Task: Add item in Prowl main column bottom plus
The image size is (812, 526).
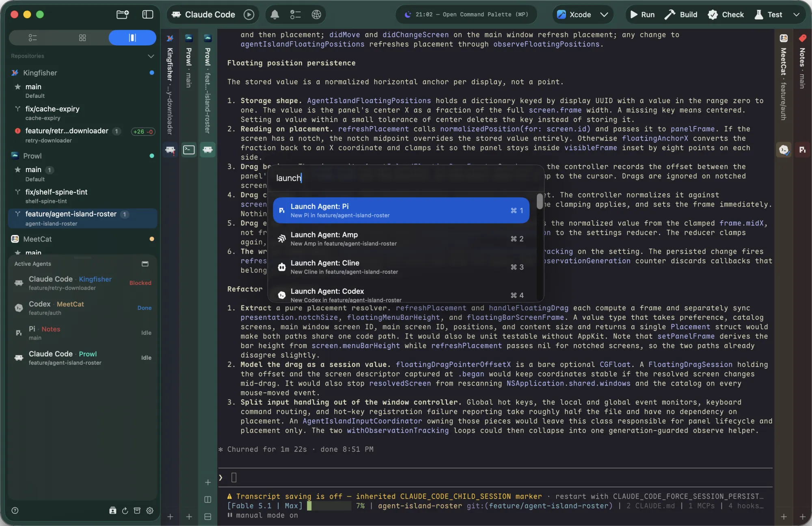Action: click(x=189, y=517)
